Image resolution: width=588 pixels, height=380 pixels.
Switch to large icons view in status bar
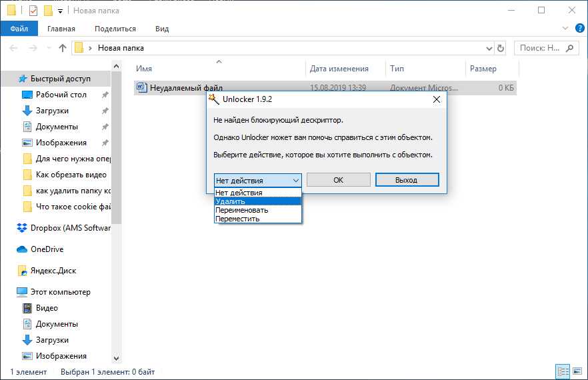pyautogui.click(x=577, y=372)
